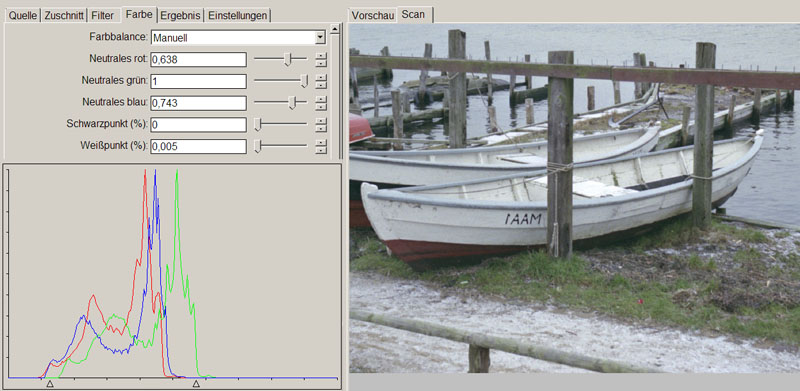Click the panel scrollbar up arrow
The height and width of the screenshot is (391, 800).
pos(335,29)
